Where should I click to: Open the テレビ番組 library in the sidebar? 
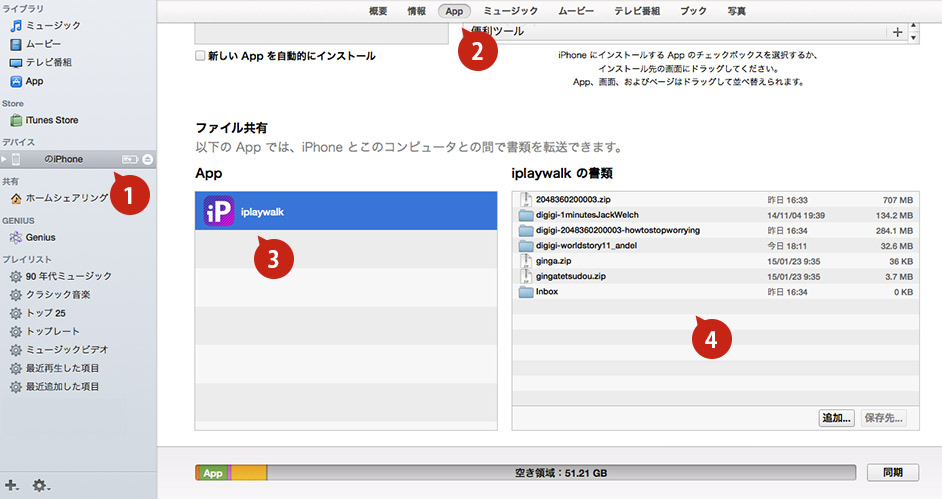[x=41, y=62]
